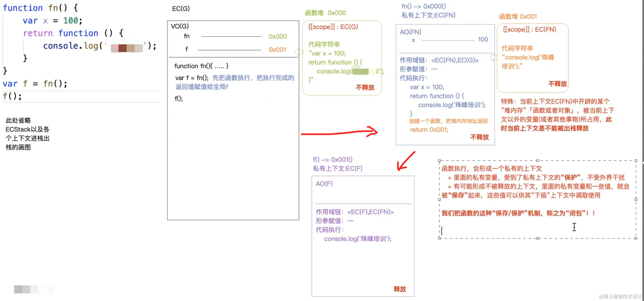The width and height of the screenshot is (644, 301).
Task: Click the 0x001 address value next to f
Action: pyautogui.click(x=277, y=50)
